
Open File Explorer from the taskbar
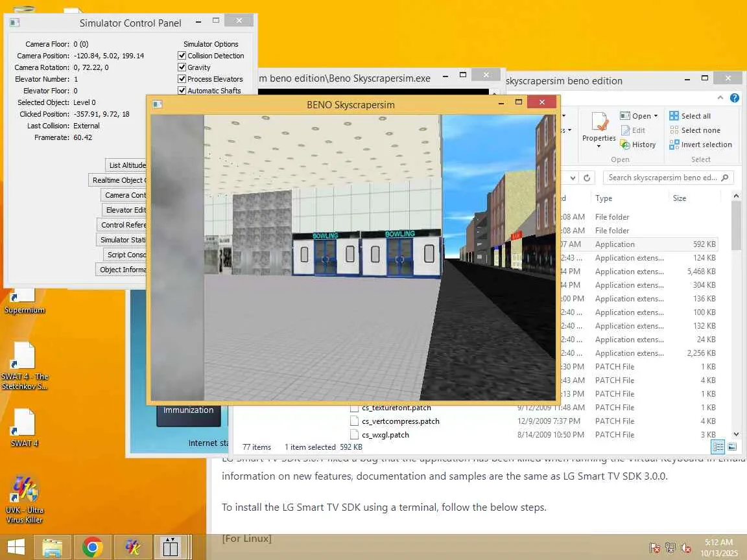click(x=53, y=547)
